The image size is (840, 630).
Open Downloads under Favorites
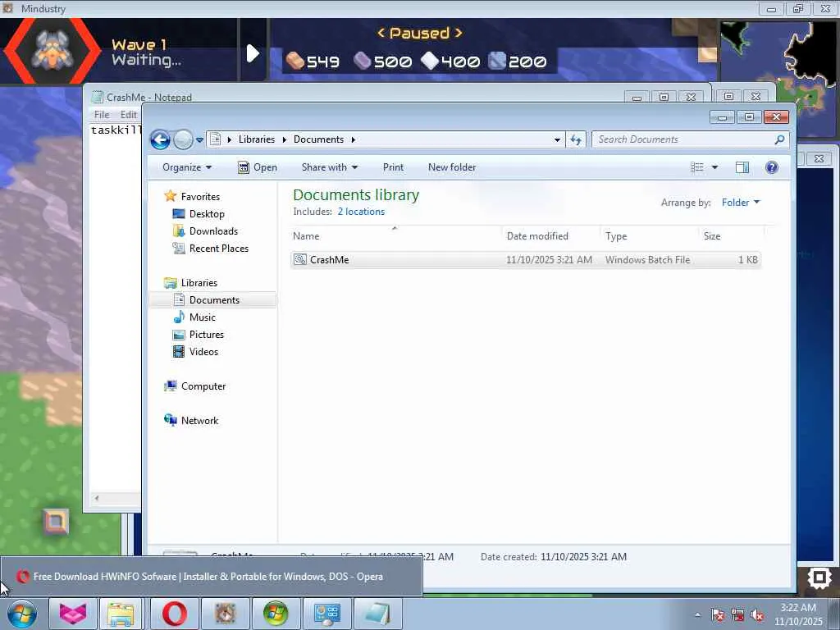tap(213, 231)
